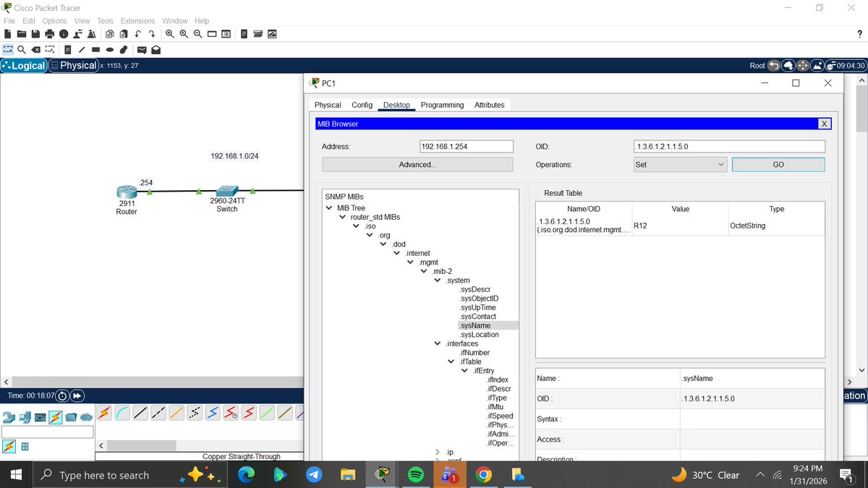This screenshot has width=868, height=488.
Task: Click the GO button
Action: point(778,165)
